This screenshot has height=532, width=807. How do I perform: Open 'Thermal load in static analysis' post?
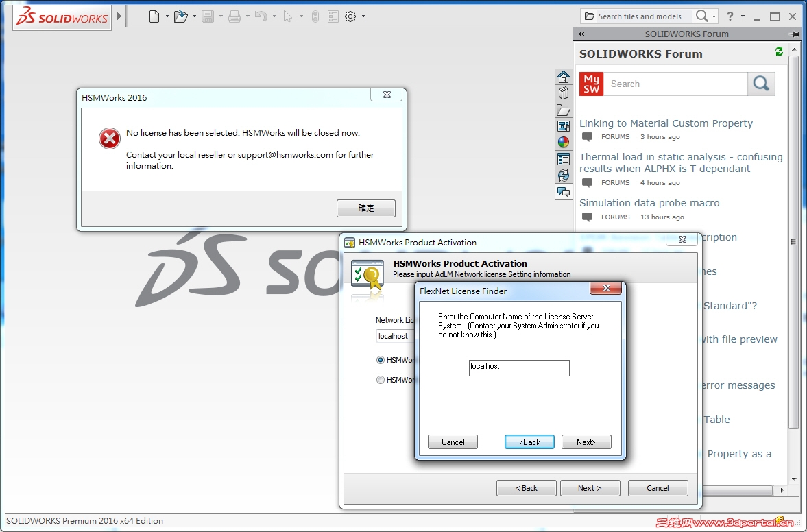[681, 162]
